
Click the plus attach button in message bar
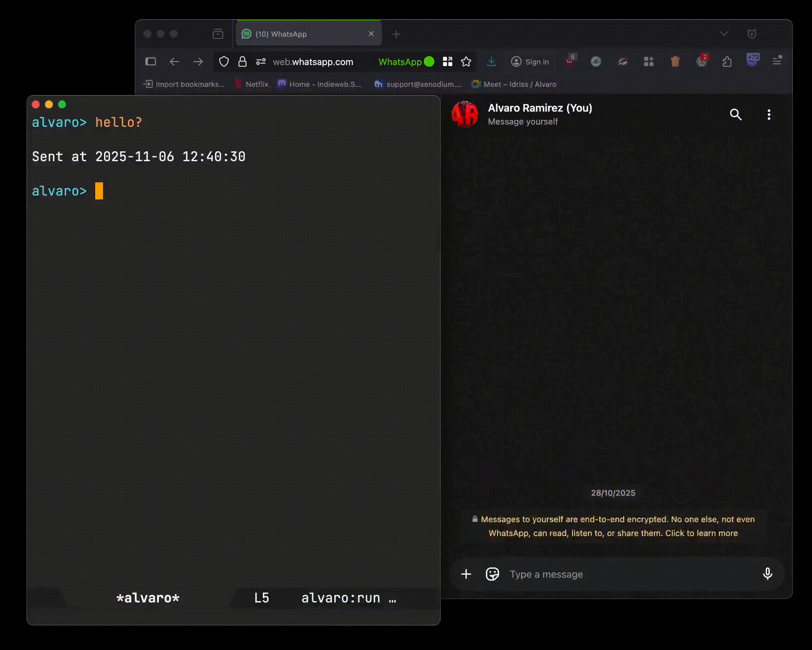point(466,574)
